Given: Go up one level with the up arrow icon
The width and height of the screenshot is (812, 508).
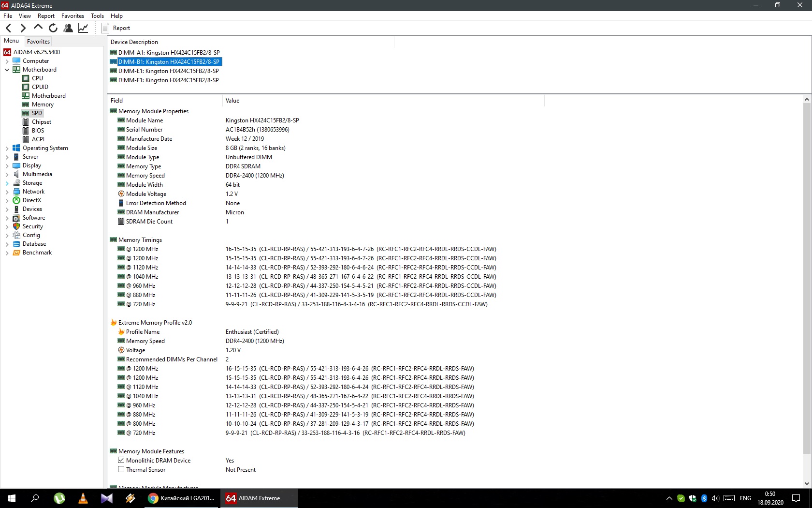Looking at the screenshot, I should (38, 28).
